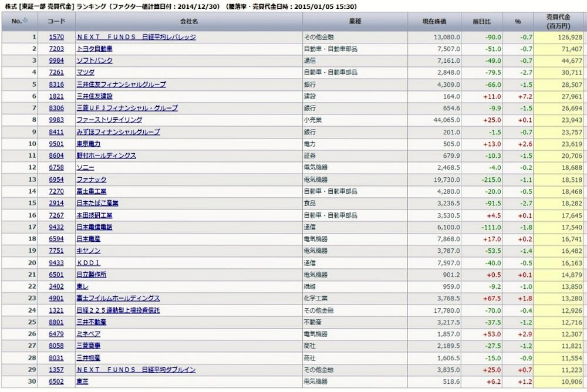587x392 pixels.
Task: Click the 売買代金(百万円) column header
Action: tap(558, 21)
